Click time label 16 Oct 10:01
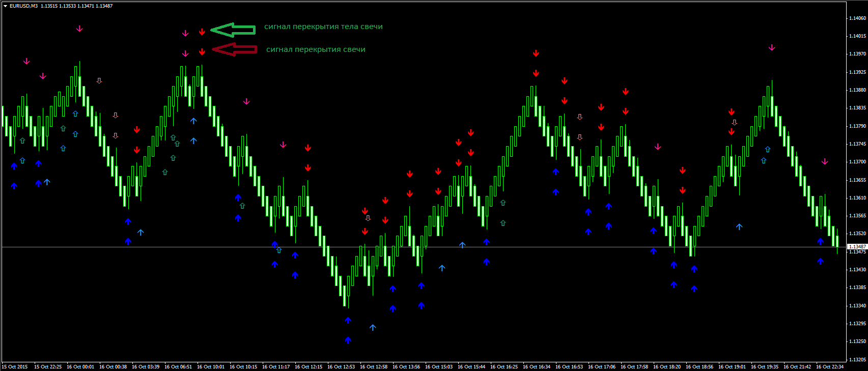Screen dimensions: 868x371 coord(211,367)
